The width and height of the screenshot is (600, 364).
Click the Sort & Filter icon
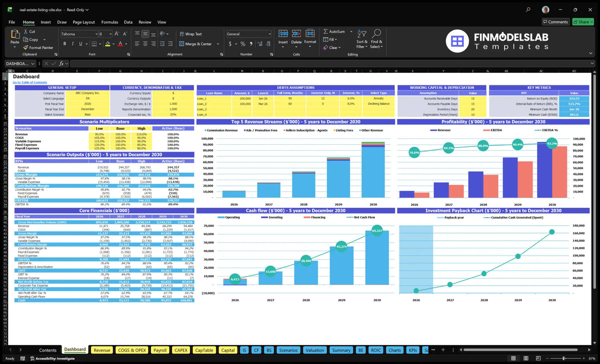coord(361,33)
